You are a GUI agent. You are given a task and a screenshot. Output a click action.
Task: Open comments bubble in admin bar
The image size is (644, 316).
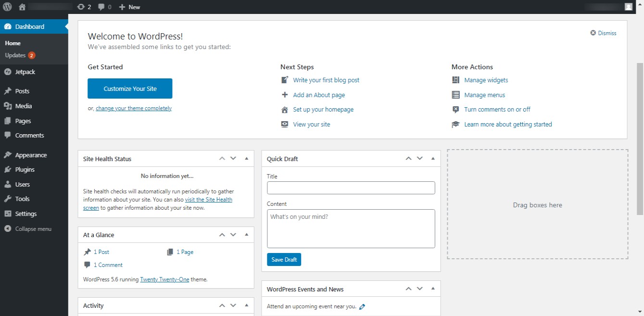tap(104, 7)
